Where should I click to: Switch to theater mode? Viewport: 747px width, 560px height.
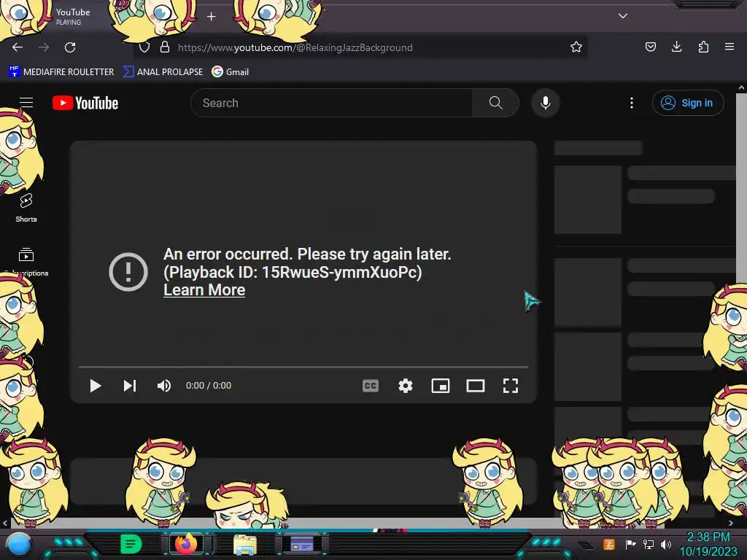click(476, 386)
